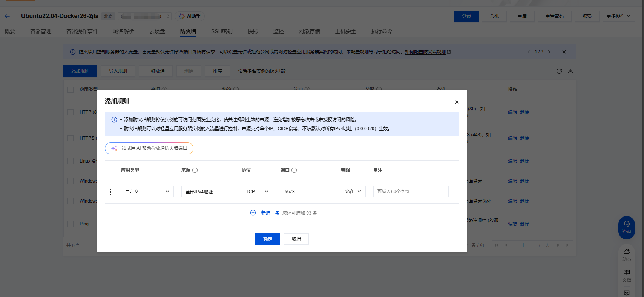This screenshot has height=297, width=644.
Task: Check the second Windows rule checkbox
Action: click(x=71, y=201)
